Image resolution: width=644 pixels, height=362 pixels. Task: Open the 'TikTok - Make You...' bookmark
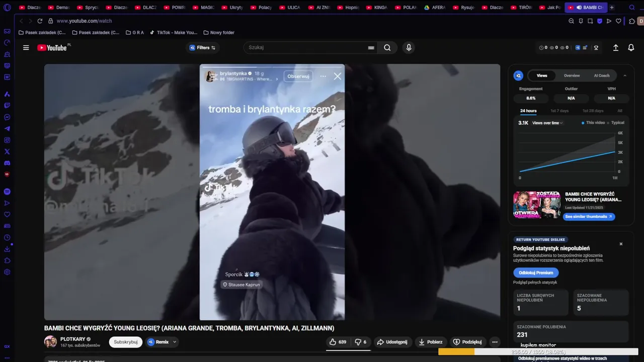pyautogui.click(x=174, y=33)
